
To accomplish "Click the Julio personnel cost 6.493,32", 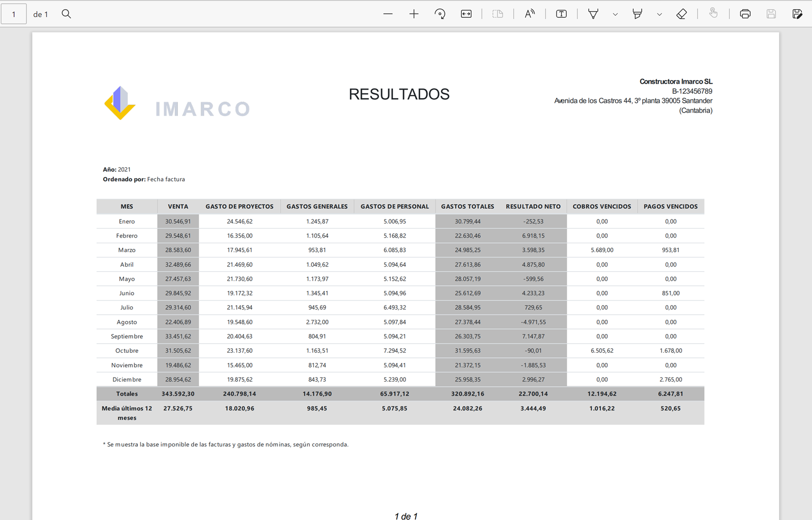I will [394, 307].
